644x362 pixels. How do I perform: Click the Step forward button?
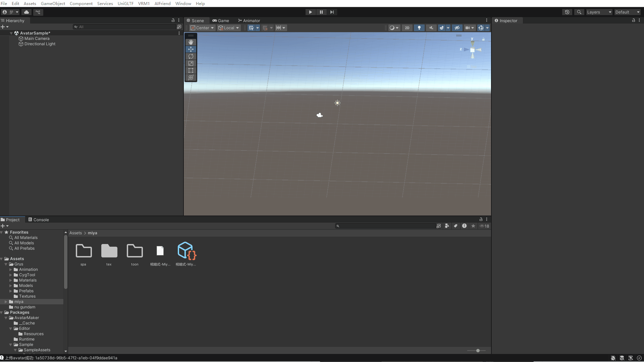[332, 12]
